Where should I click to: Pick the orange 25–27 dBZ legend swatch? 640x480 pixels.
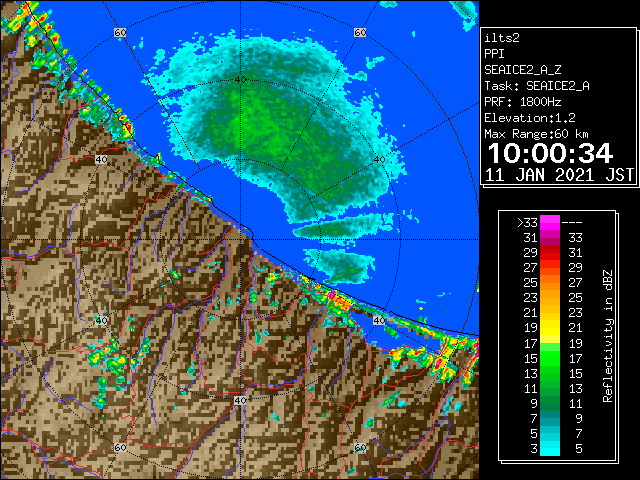coord(550,283)
